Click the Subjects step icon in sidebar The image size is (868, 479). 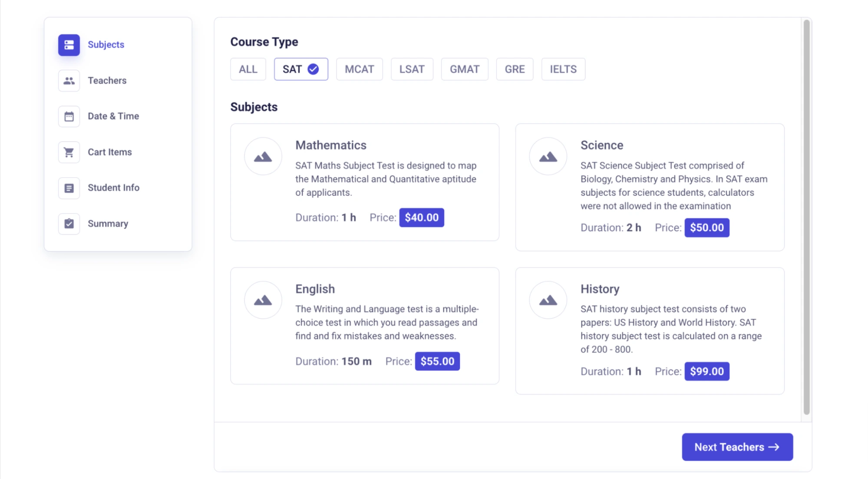(69, 45)
